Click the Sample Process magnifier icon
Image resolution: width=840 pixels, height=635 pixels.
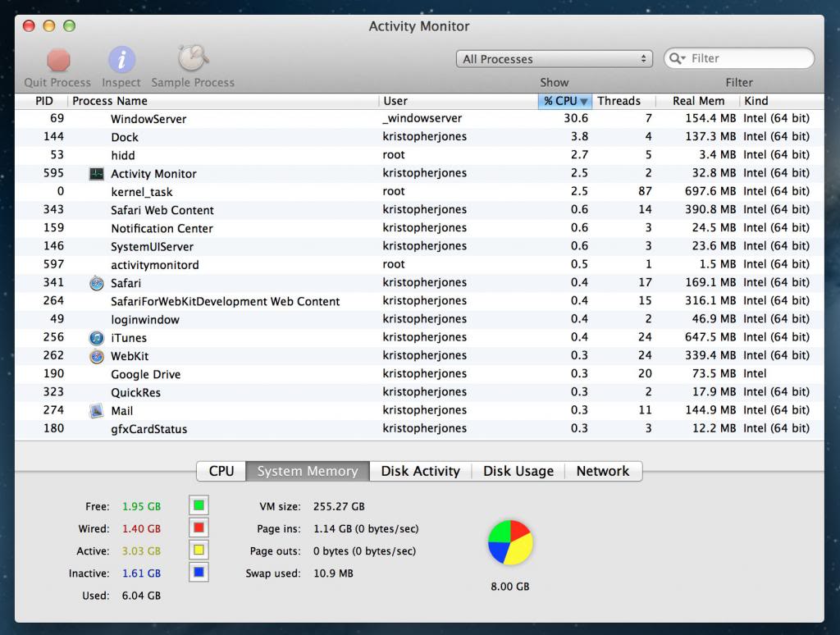[x=193, y=58]
